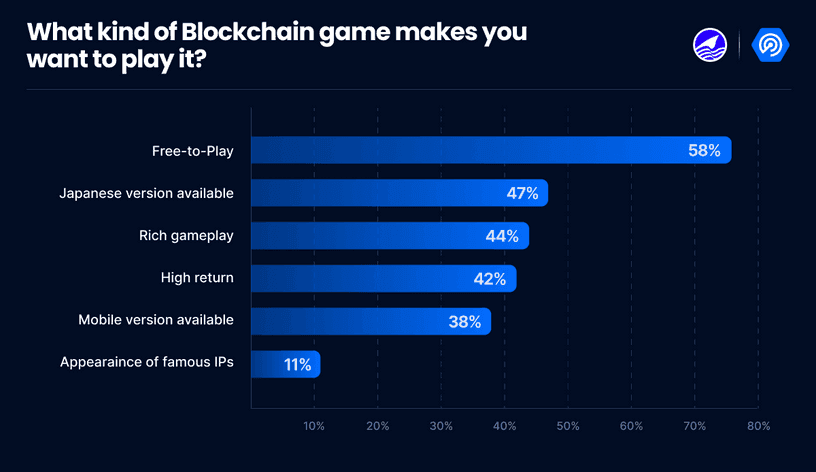Click the 11% value label

297,365
